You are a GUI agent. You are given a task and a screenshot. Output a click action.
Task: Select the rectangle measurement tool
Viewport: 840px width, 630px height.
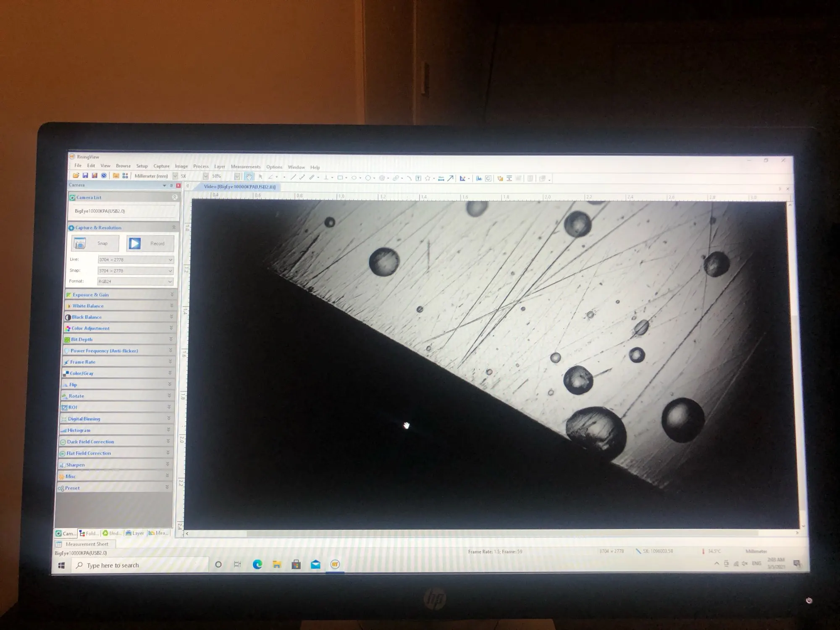(x=340, y=178)
